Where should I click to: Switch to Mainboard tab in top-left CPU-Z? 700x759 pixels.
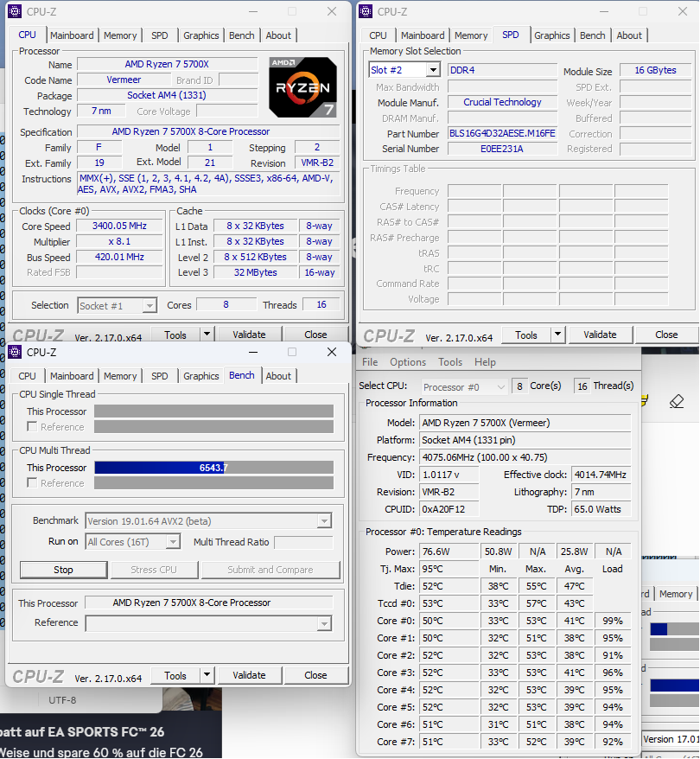click(72, 35)
